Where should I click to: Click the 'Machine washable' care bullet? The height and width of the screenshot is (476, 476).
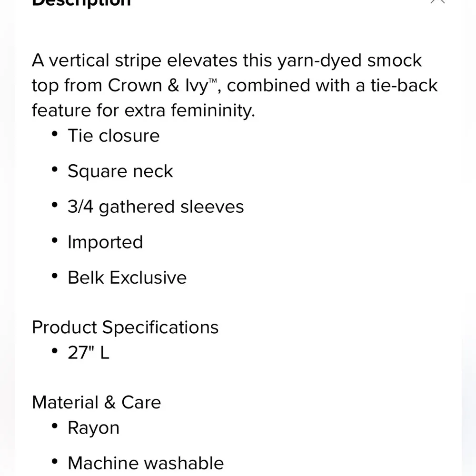(x=146, y=463)
